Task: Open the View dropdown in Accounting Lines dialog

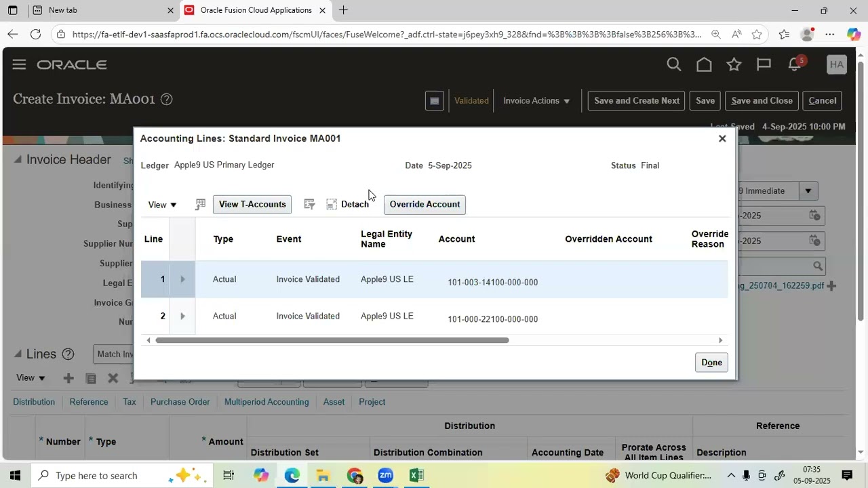Action: point(162,205)
